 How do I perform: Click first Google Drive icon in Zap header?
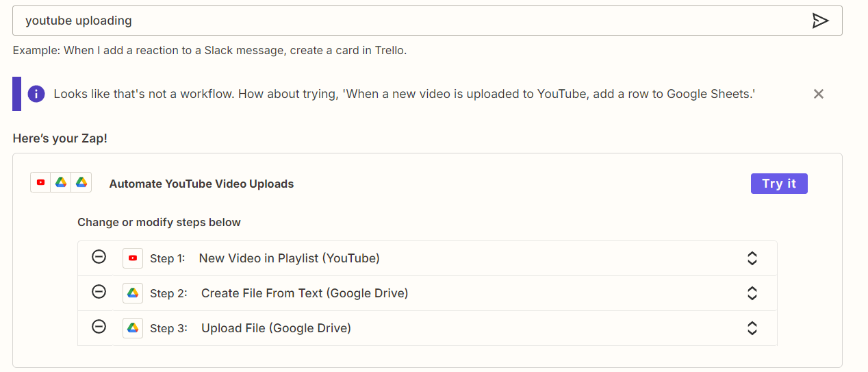[x=61, y=182]
